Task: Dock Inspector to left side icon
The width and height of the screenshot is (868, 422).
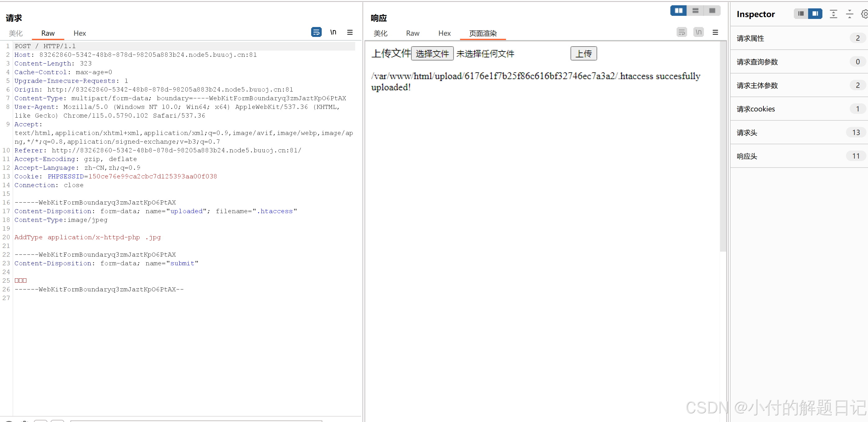Action: pyautogui.click(x=801, y=14)
